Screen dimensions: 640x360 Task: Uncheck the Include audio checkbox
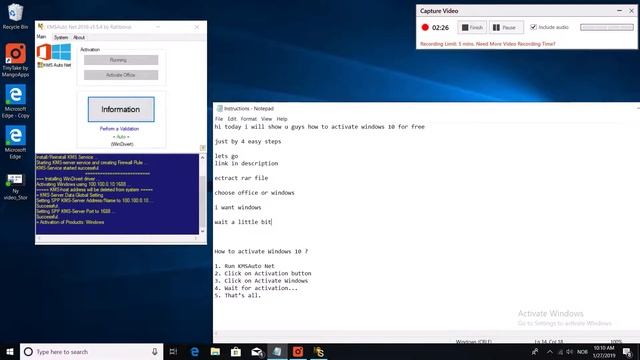(x=533, y=27)
